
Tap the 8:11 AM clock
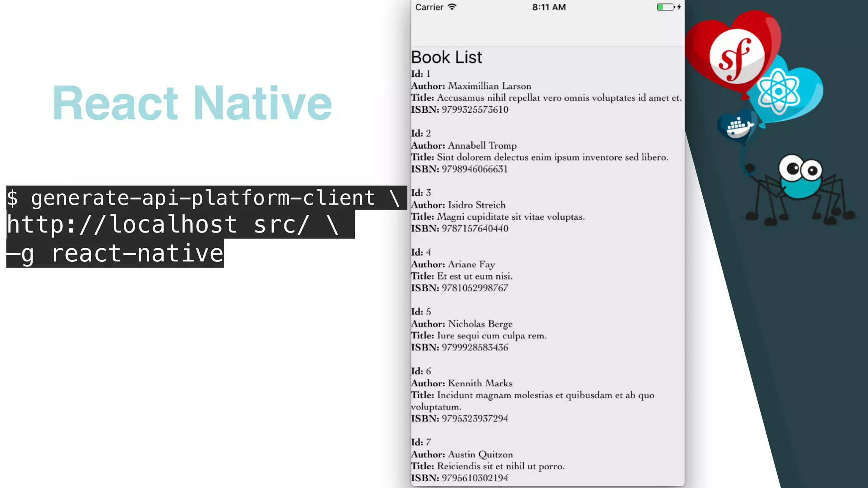(x=549, y=7)
